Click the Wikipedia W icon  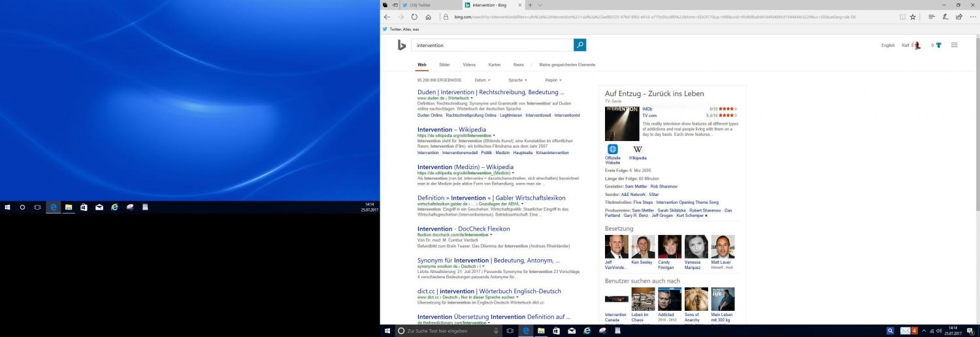[x=638, y=150]
